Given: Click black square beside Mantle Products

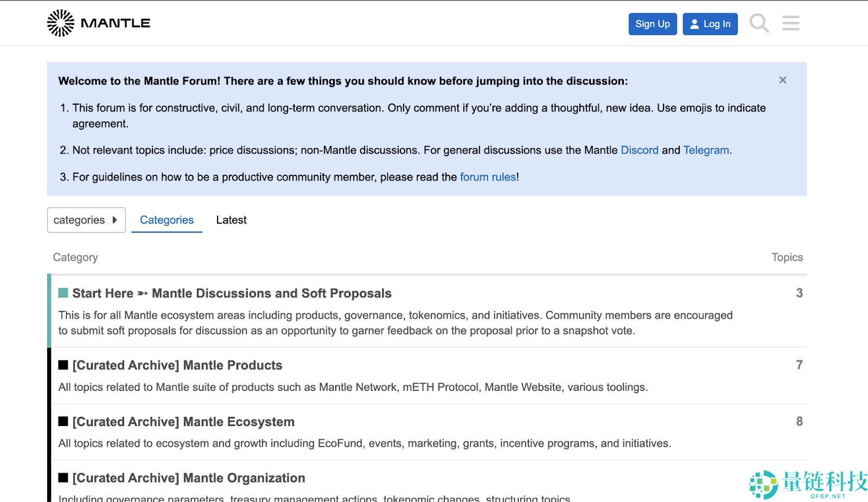Looking at the screenshot, I should [x=63, y=365].
